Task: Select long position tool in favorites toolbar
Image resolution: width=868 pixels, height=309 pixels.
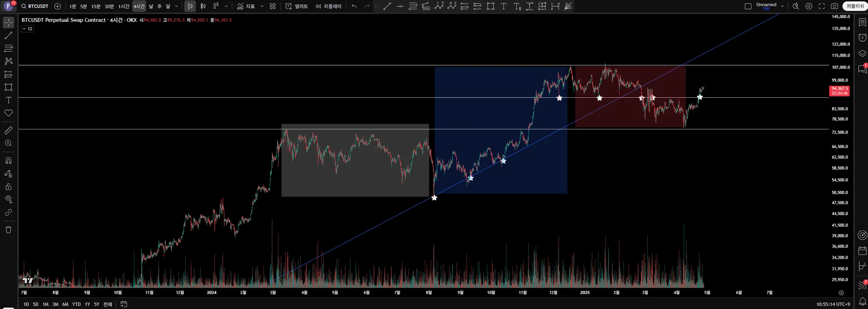Action: coord(465,6)
